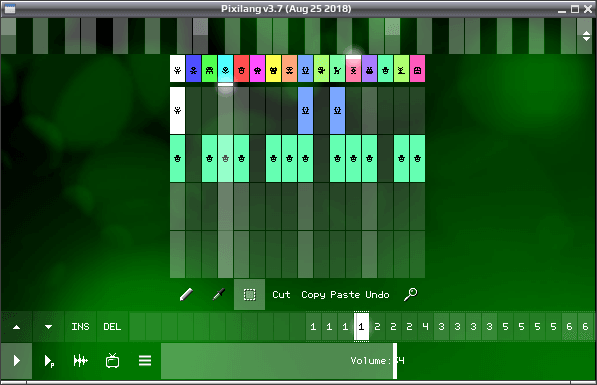597x385 pixels.
Task: Toggle the rectangular selection tool
Action: point(249,294)
